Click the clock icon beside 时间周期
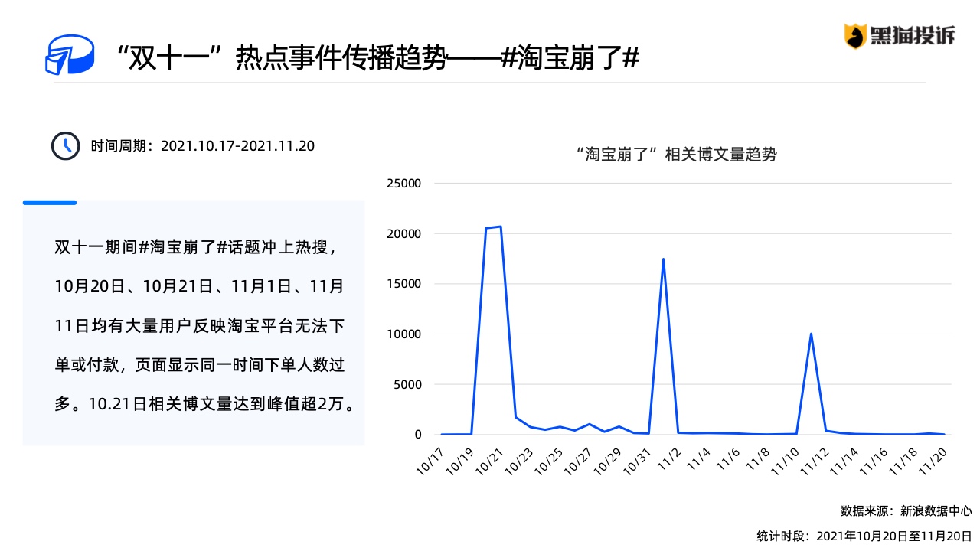Image resolution: width=980 pixels, height=551 pixels. tap(65, 145)
